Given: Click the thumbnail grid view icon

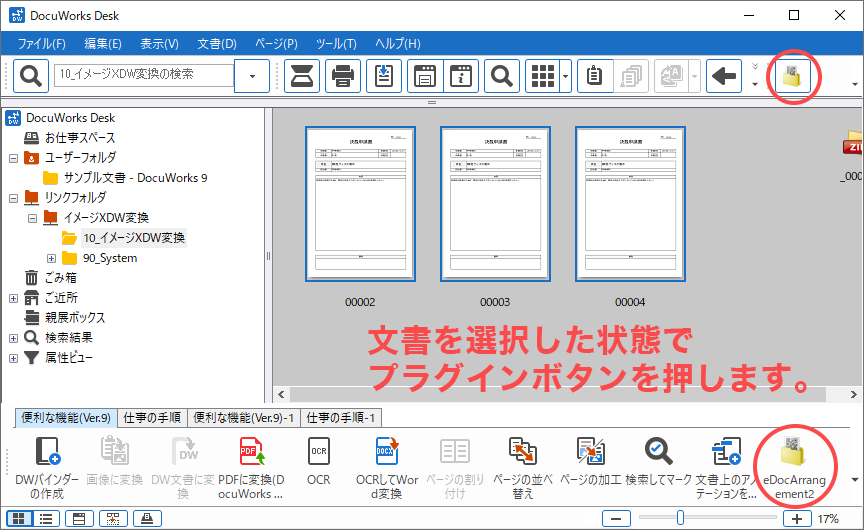Looking at the screenshot, I should point(542,75).
